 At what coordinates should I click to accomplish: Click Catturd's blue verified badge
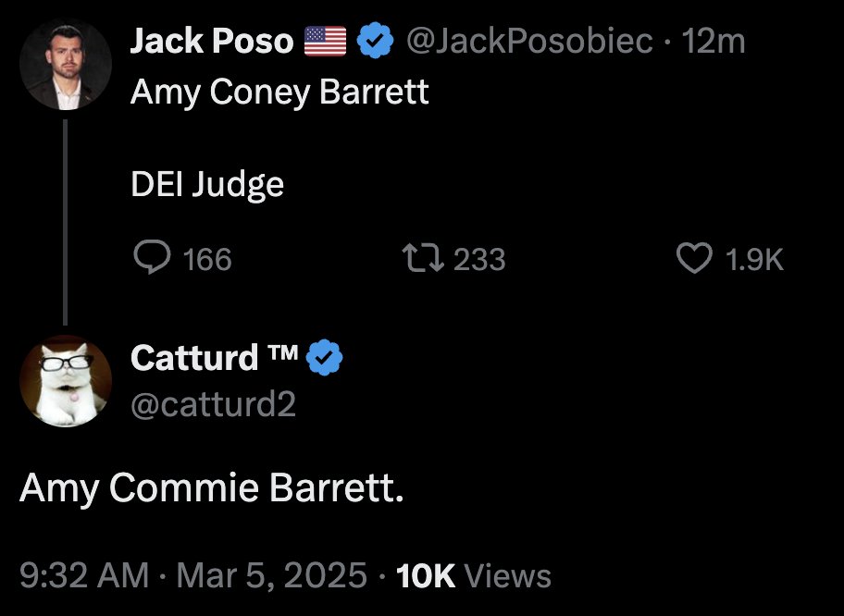coord(324,357)
